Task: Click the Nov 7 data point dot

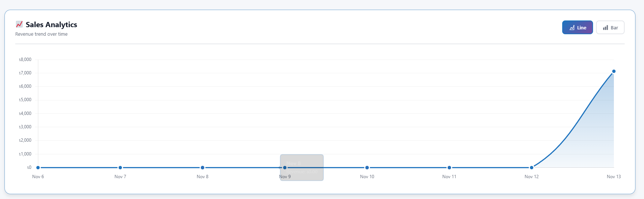Action: 120,168
